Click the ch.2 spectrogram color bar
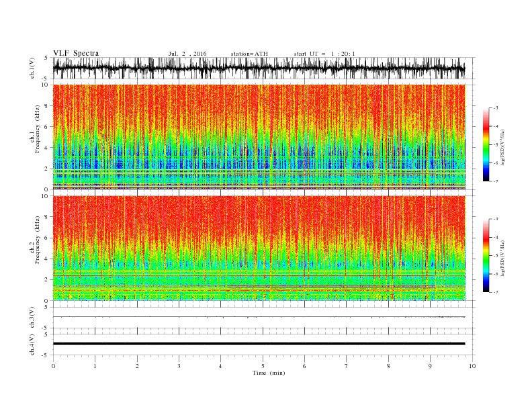 (x=486, y=255)
